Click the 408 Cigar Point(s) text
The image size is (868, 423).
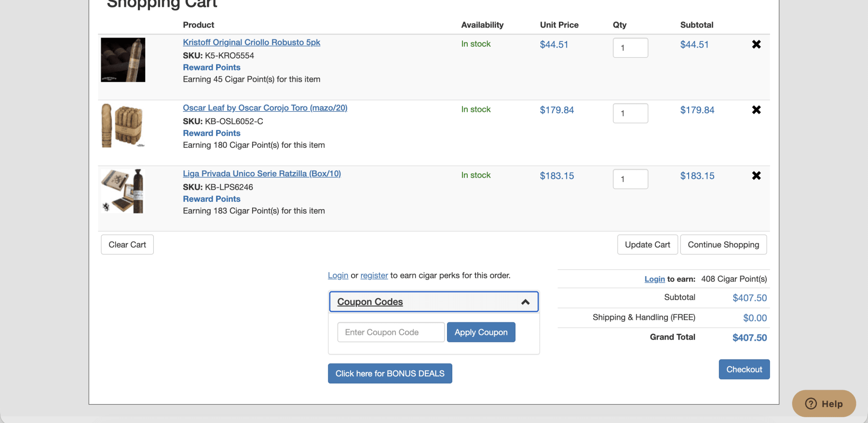coord(734,279)
